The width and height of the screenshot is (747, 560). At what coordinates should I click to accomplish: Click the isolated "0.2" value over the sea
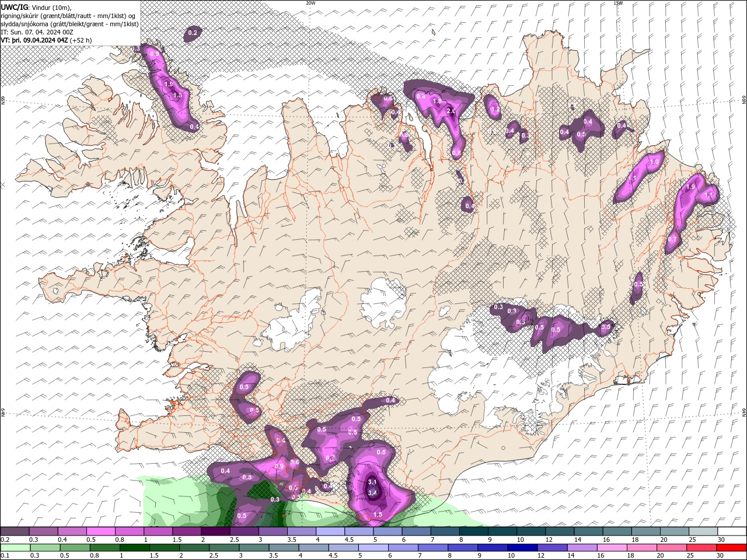click(x=193, y=33)
